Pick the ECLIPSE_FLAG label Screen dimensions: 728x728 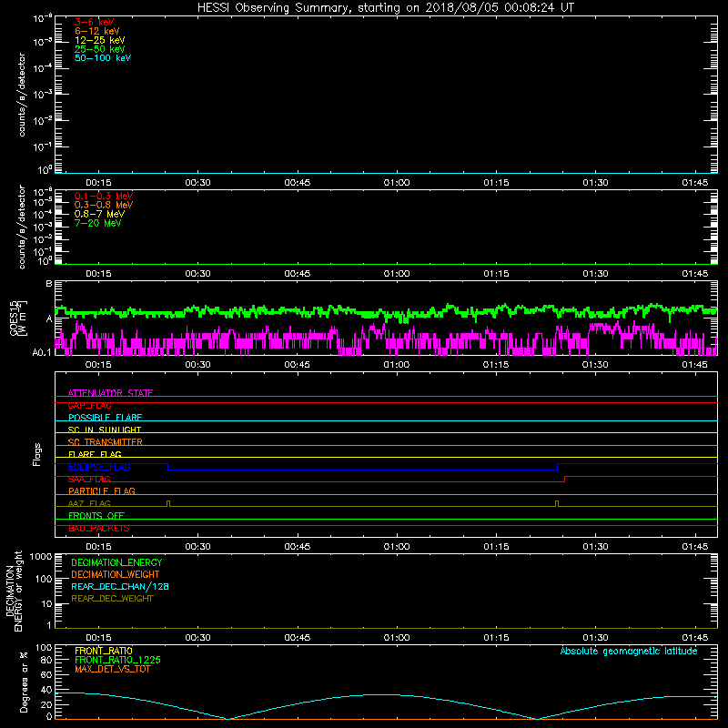click(99, 467)
